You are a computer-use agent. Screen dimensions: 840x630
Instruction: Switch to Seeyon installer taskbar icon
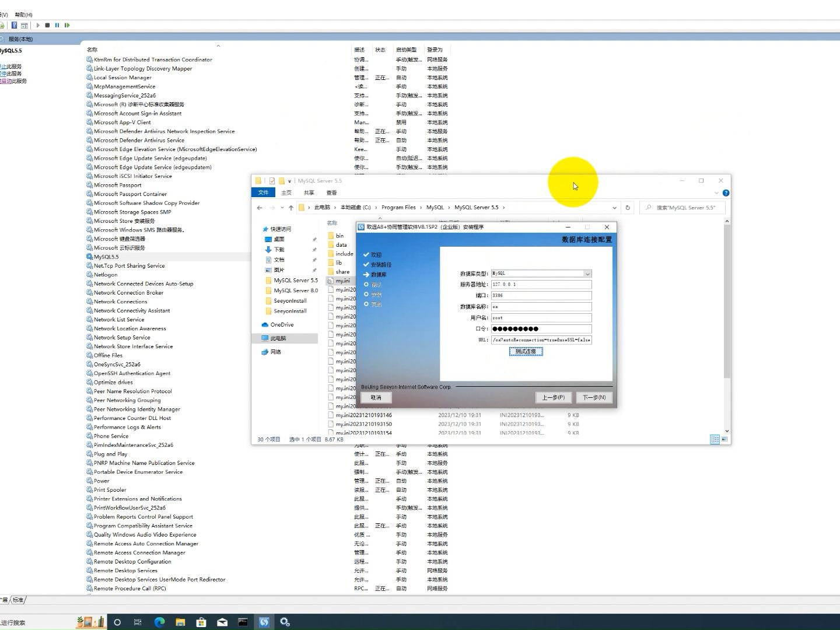click(x=264, y=622)
